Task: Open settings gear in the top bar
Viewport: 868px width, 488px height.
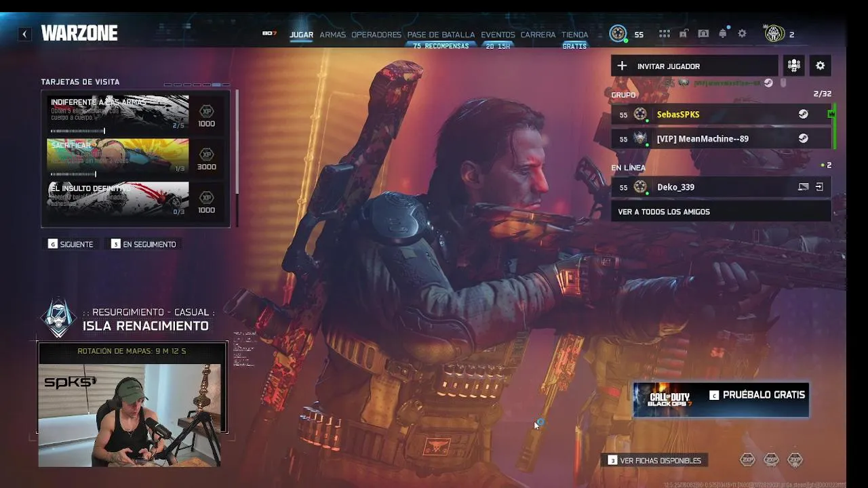Action: point(742,34)
